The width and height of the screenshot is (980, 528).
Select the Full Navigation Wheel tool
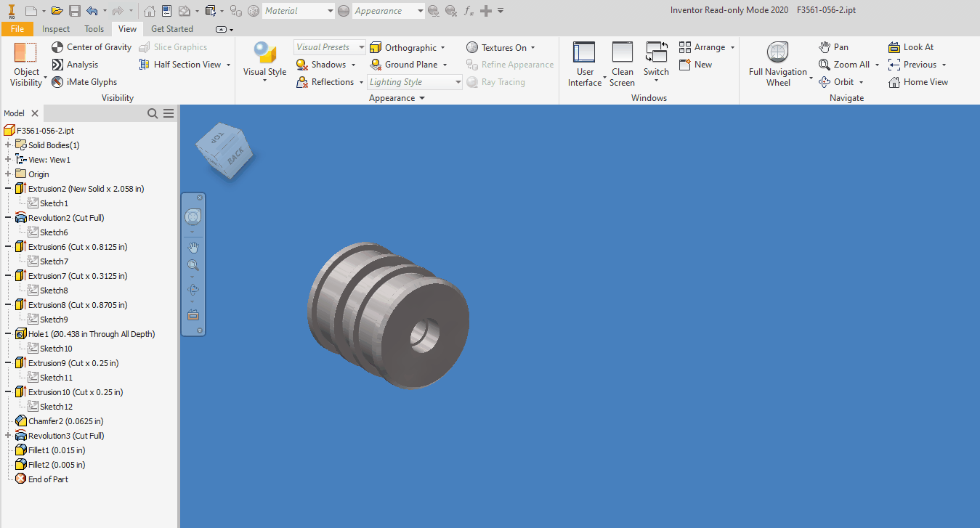tap(777, 64)
